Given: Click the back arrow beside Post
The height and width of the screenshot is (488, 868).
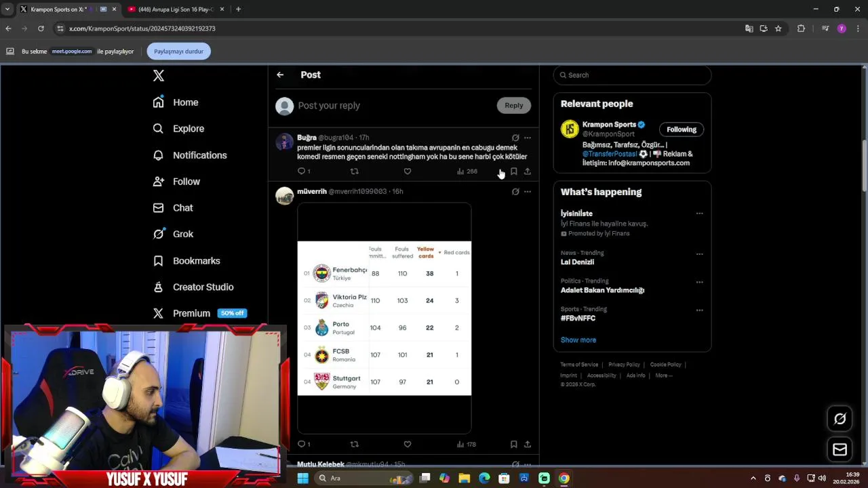Looking at the screenshot, I should pyautogui.click(x=280, y=75).
